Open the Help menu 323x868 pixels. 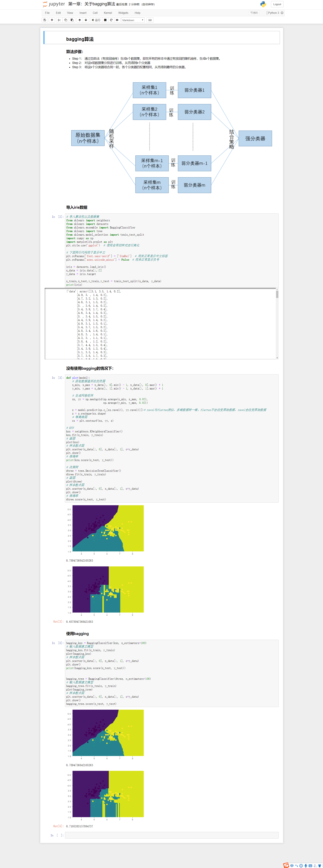click(138, 13)
